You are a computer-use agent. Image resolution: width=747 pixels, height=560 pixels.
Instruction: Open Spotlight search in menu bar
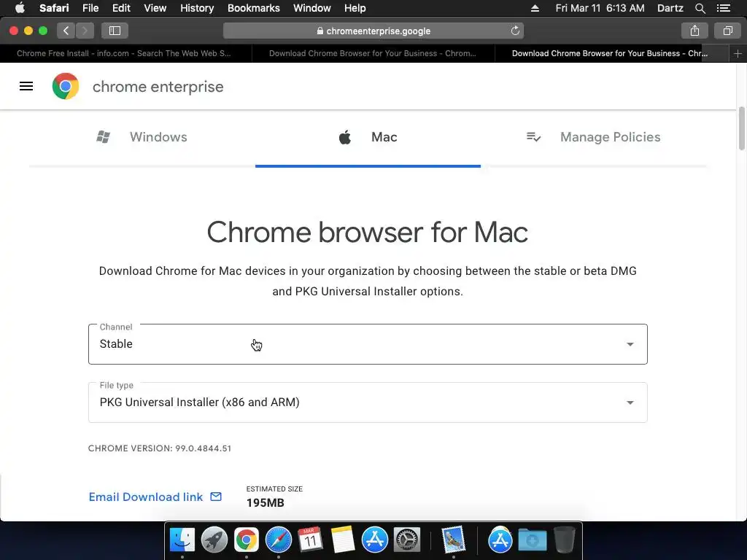pos(700,8)
